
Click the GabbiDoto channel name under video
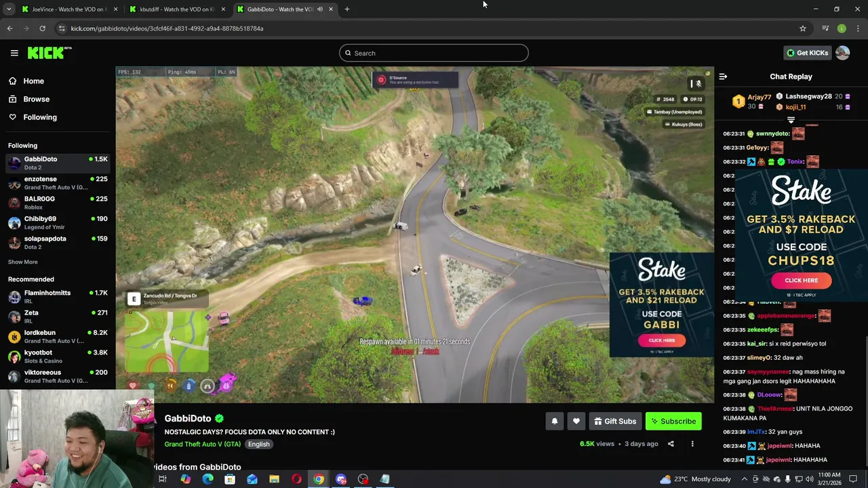(x=188, y=418)
